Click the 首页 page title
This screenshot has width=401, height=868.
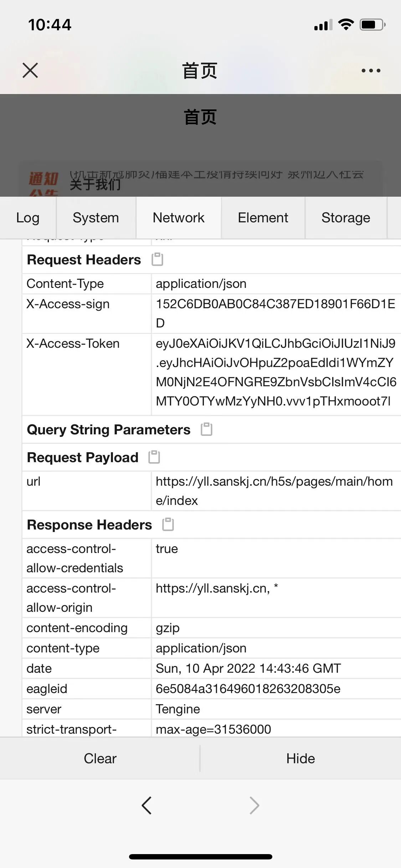click(x=200, y=71)
